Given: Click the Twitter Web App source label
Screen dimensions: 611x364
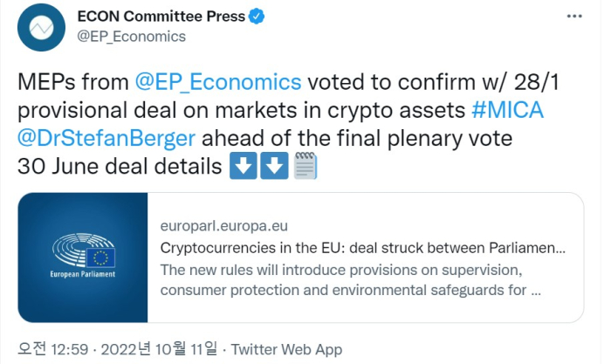Looking at the screenshot, I should click(286, 349).
